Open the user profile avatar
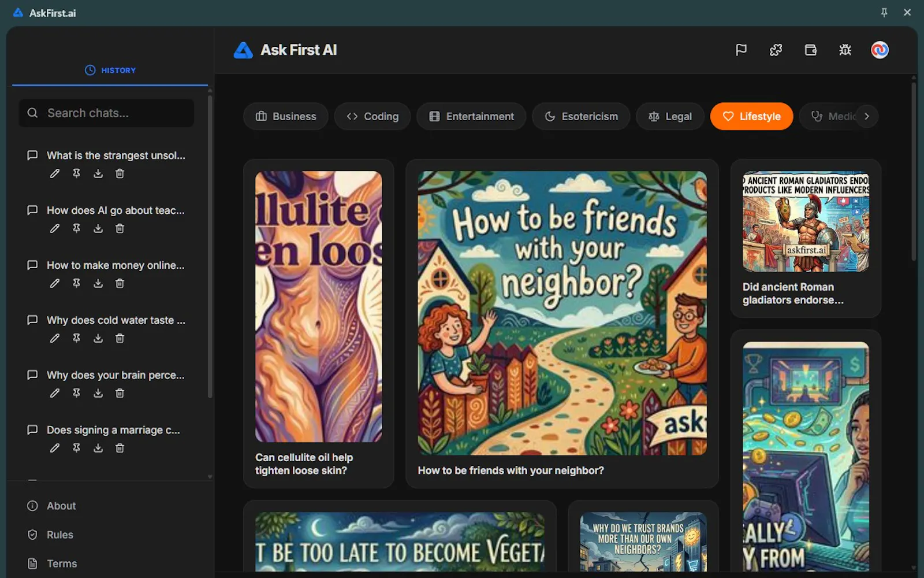Viewport: 924px width, 578px height. pyautogui.click(x=880, y=50)
